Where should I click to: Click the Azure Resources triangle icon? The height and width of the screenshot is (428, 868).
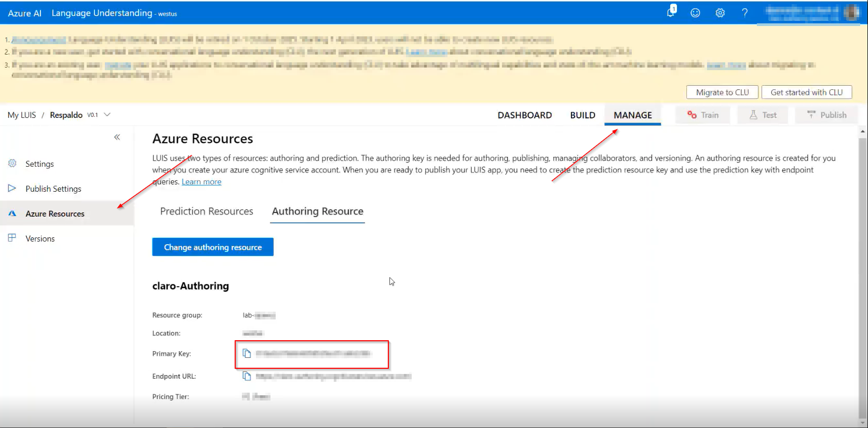(12, 213)
